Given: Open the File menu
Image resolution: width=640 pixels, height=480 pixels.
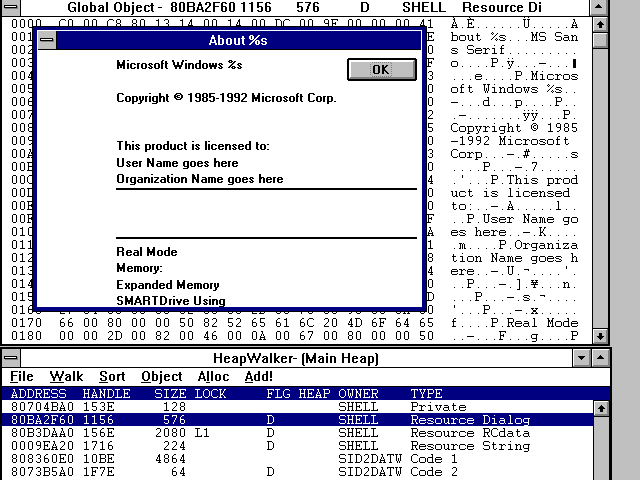Looking at the screenshot, I should click(22, 377).
